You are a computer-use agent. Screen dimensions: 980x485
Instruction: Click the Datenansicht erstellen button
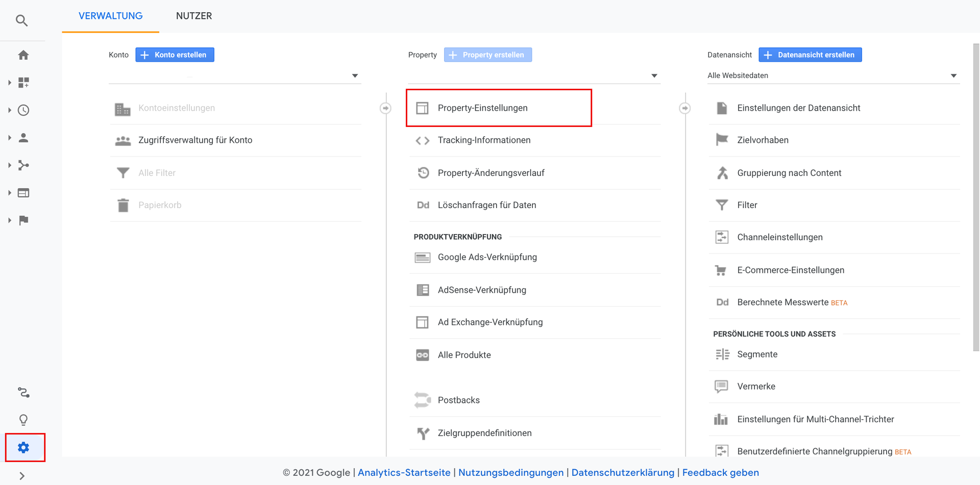click(x=810, y=55)
